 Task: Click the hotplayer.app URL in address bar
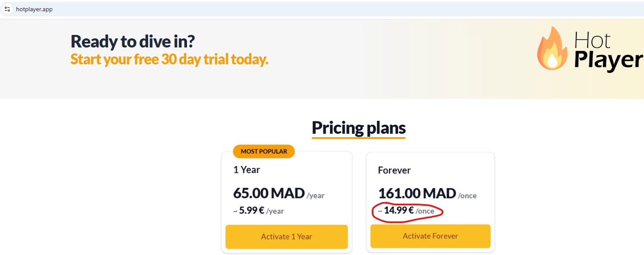click(34, 9)
